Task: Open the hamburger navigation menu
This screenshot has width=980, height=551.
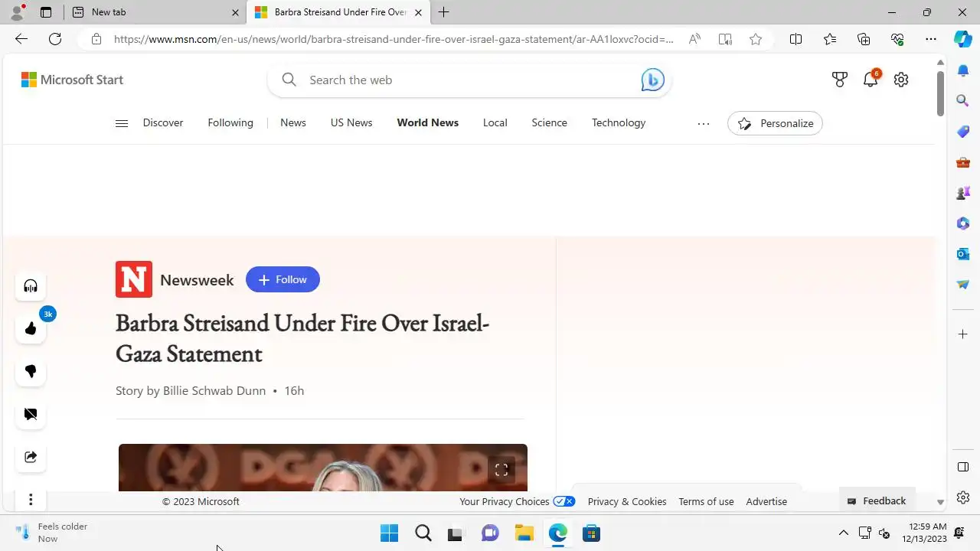Action: click(122, 123)
